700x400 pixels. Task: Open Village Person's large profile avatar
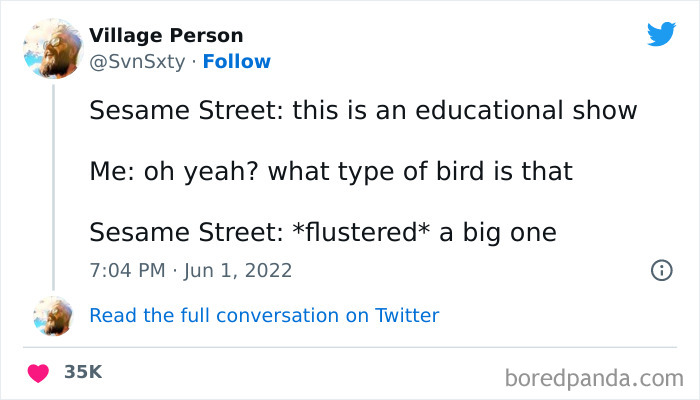click(x=52, y=48)
